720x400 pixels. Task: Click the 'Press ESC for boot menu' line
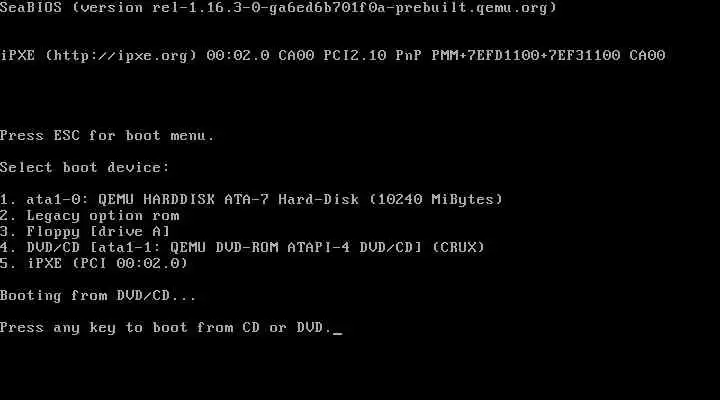click(x=107, y=135)
